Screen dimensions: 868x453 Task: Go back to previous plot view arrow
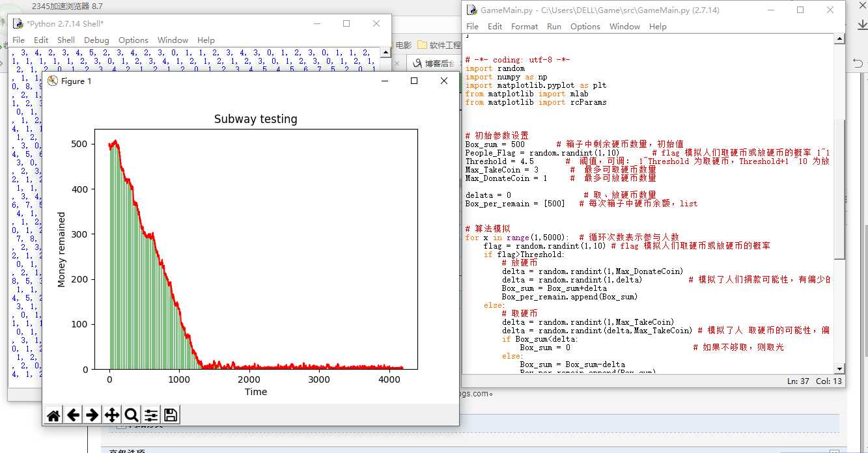[73, 415]
